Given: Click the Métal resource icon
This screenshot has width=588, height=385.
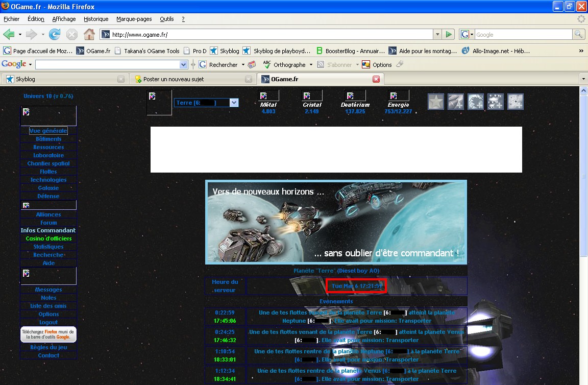Looking at the screenshot, I should (268, 95).
